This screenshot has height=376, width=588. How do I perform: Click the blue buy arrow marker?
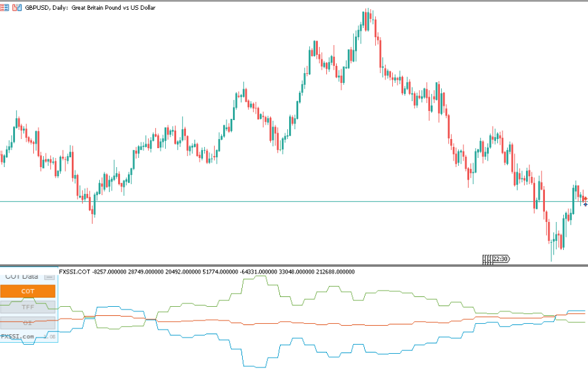coord(585,204)
